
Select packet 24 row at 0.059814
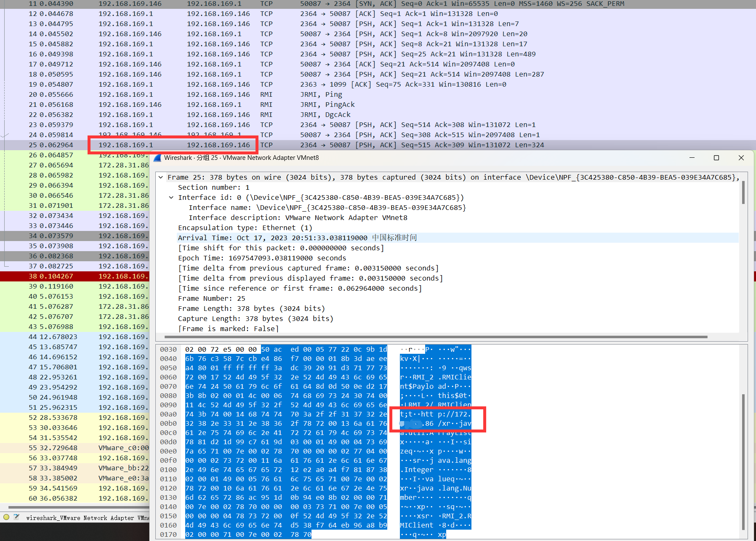coord(378,135)
